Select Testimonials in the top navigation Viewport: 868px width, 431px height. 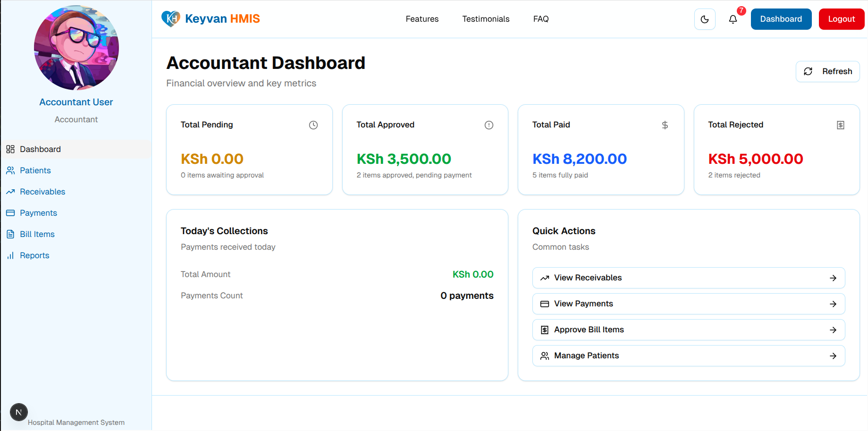coord(486,19)
